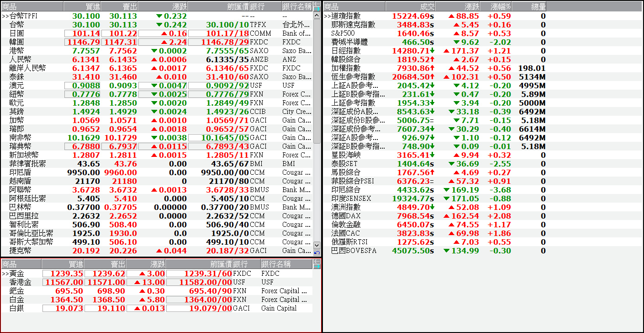Image resolution: width=644 pixels, height=333 pixels.
Task: Select the 巴西里拉 row
Action: pos(157,216)
